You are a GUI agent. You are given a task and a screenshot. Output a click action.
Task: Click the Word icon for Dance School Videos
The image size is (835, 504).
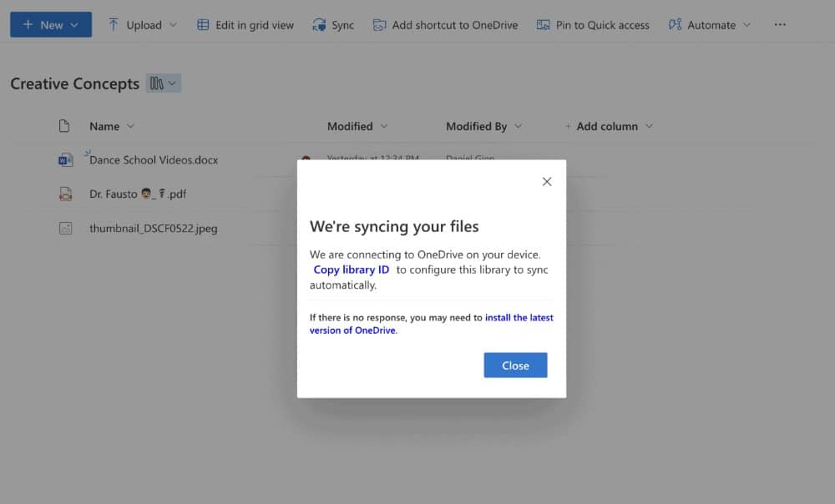point(65,160)
